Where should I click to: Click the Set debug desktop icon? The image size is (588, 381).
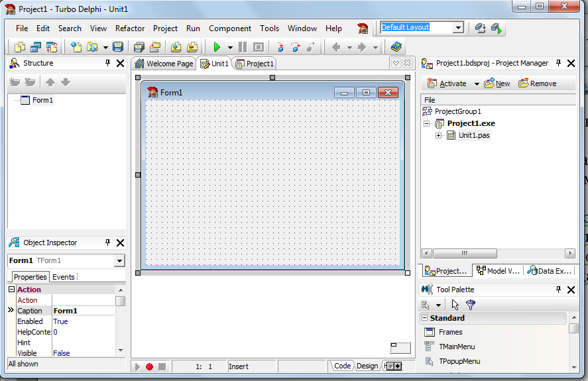[x=496, y=28]
